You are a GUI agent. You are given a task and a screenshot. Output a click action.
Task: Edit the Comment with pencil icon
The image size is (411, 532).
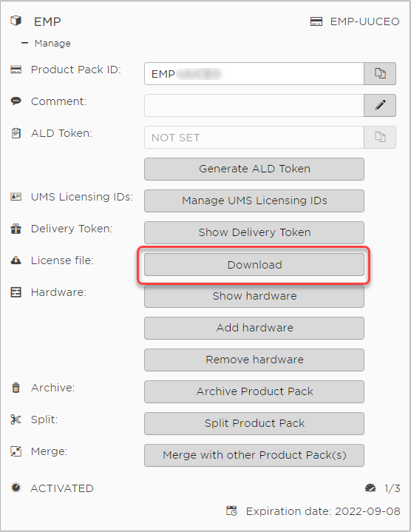point(380,105)
